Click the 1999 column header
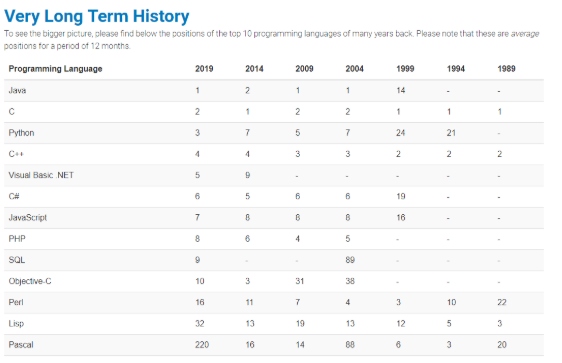The height and width of the screenshot is (363, 562). click(405, 69)
